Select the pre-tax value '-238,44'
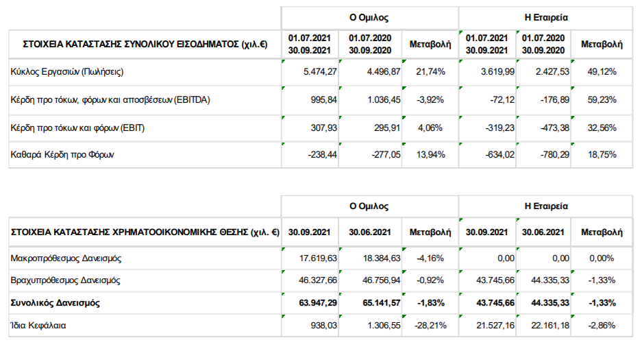The width and height of the screenshot is (644, 351). point(323,154)
